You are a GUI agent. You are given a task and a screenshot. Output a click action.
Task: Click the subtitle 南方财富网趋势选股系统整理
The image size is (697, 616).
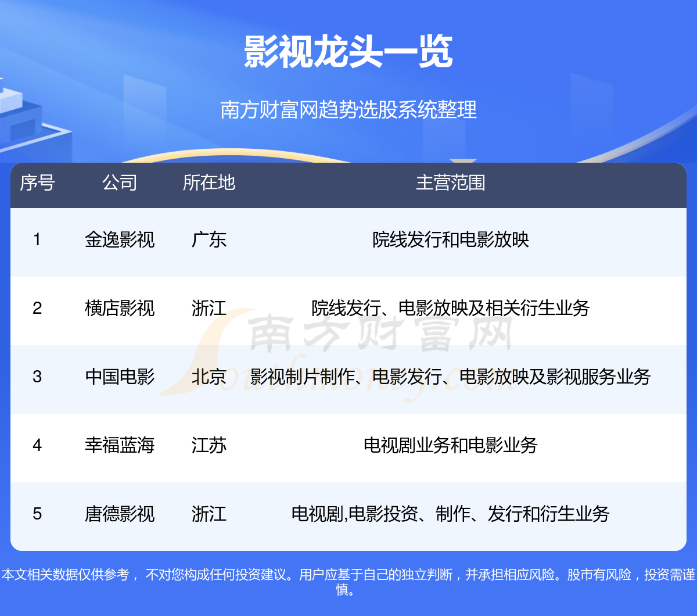[x=348, y=110]
